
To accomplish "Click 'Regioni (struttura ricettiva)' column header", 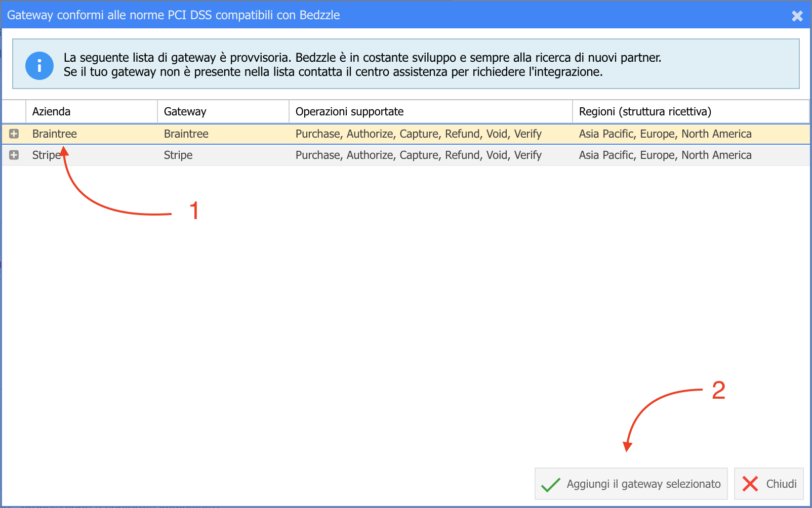I will [x=691, y=111].
